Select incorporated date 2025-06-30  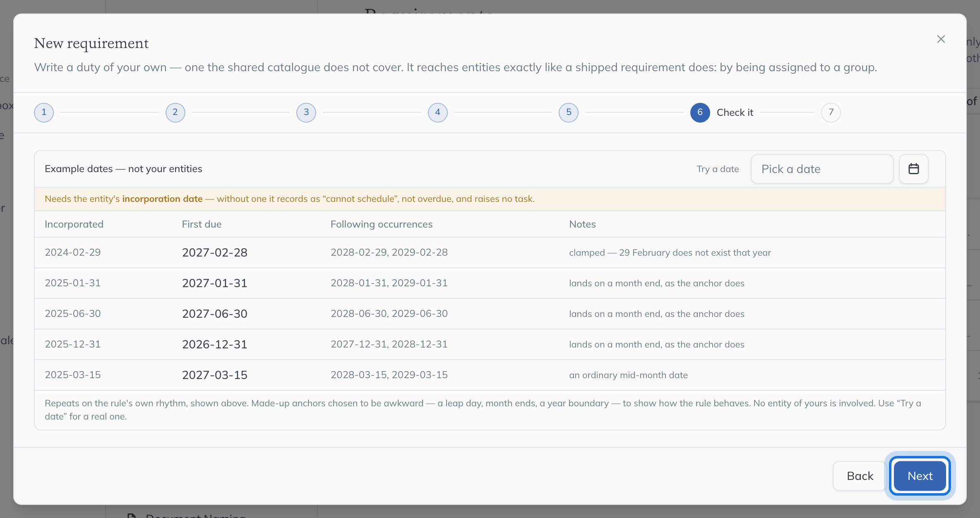pos(73,314)
